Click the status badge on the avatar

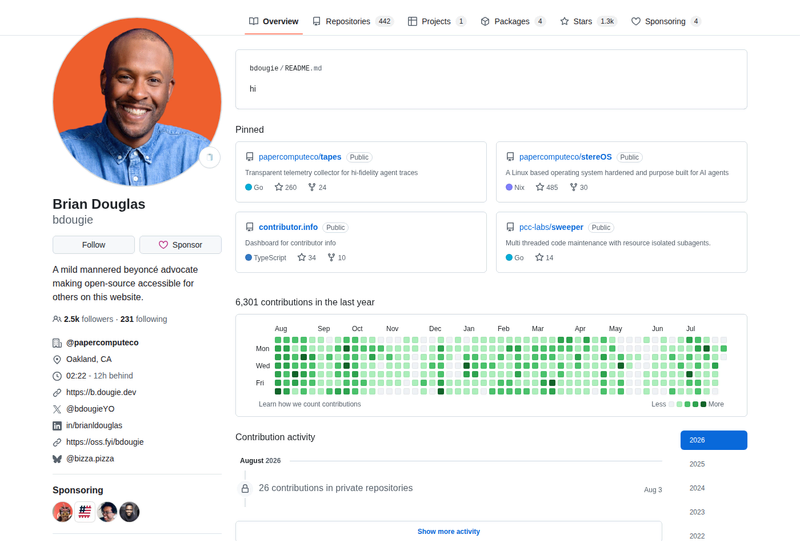(x=210, y=158)
